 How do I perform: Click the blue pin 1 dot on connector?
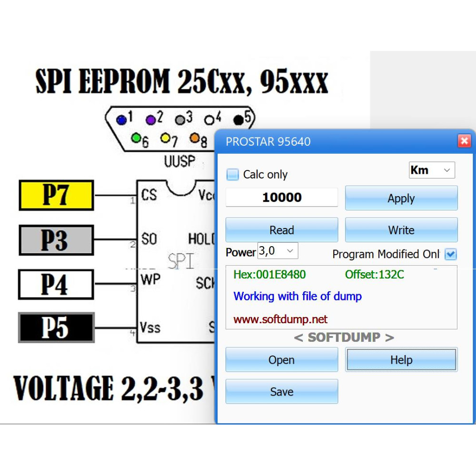point(121,120)
